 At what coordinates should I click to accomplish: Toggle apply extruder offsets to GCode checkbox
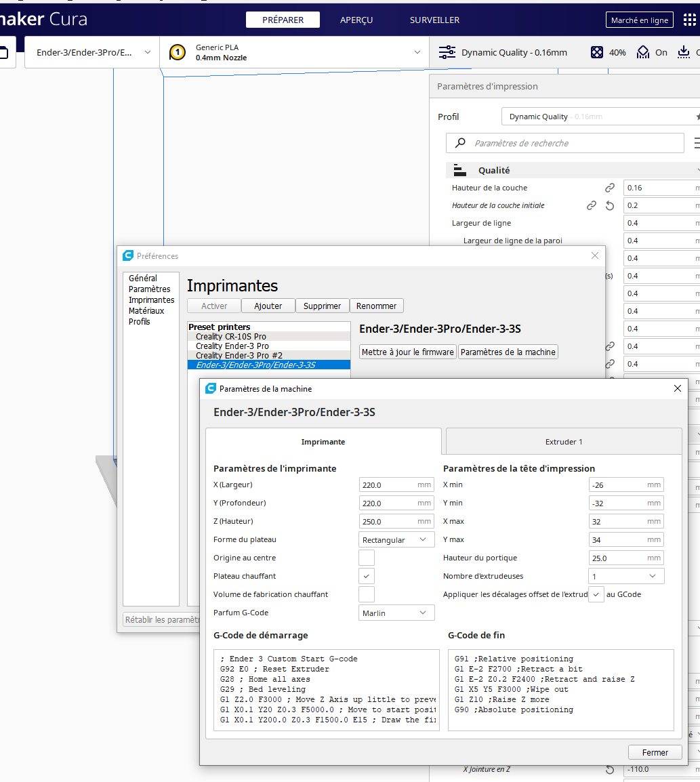point(596,594)
